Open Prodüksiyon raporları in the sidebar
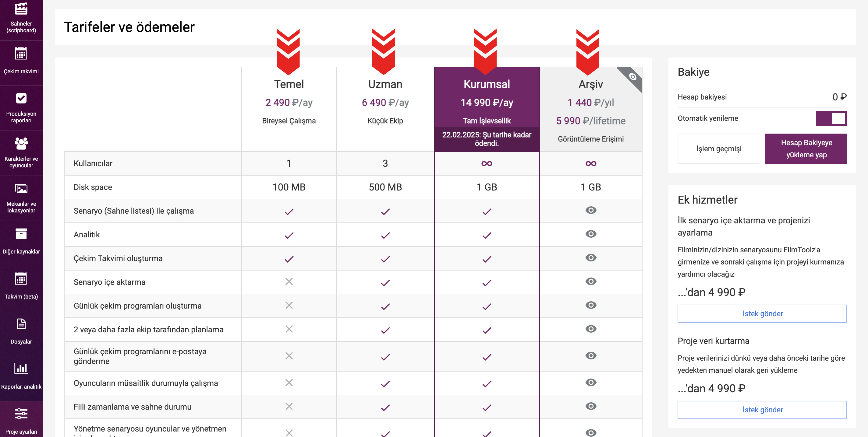868x437 pixels. click(21, 108)
